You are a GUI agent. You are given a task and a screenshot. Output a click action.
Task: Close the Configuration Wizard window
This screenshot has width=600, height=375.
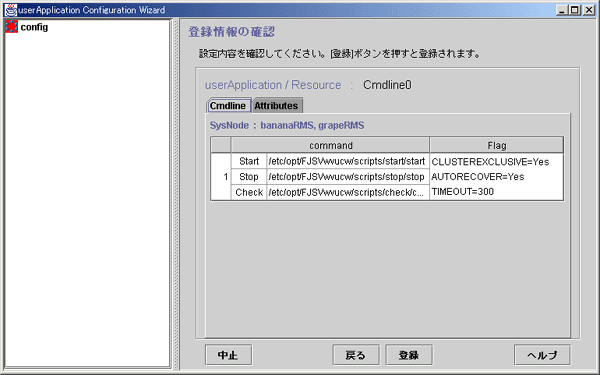point(589,10)
